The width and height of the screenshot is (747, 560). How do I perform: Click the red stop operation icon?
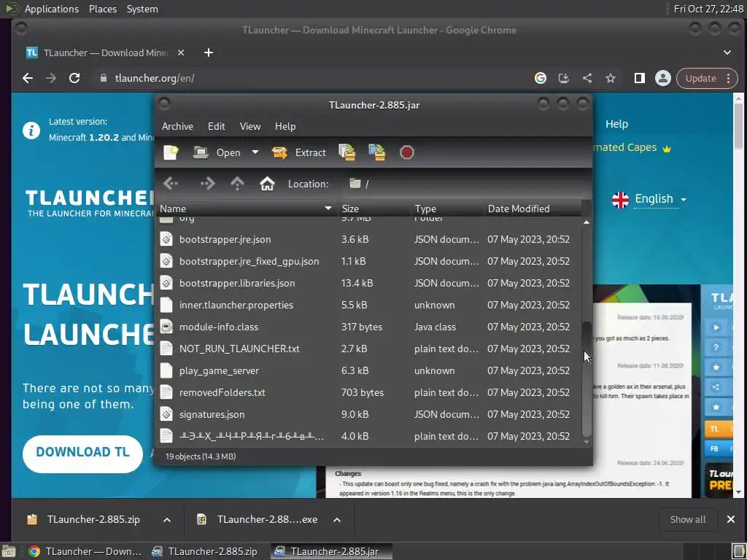pos(406,152)
